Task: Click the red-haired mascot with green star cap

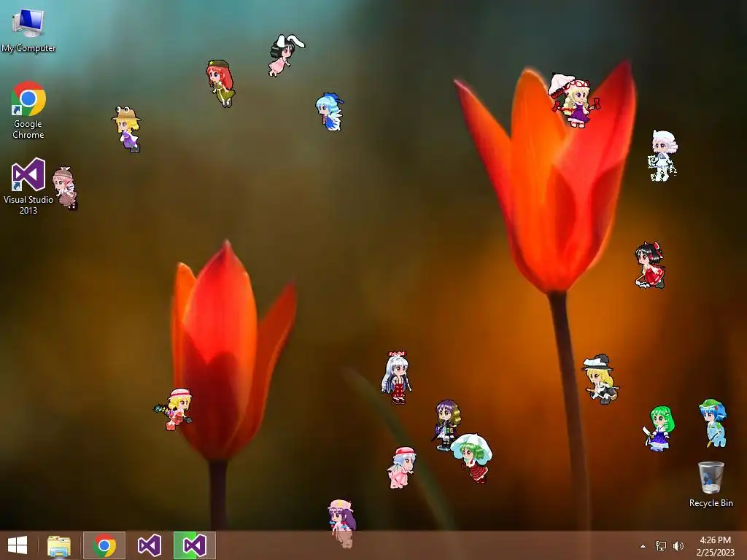Action: tap(220, 83)
